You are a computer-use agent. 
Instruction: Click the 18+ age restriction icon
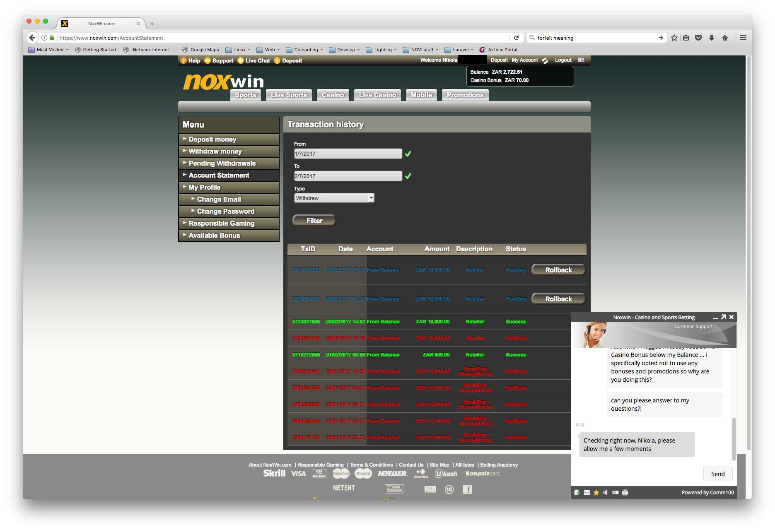pos(449,489)
